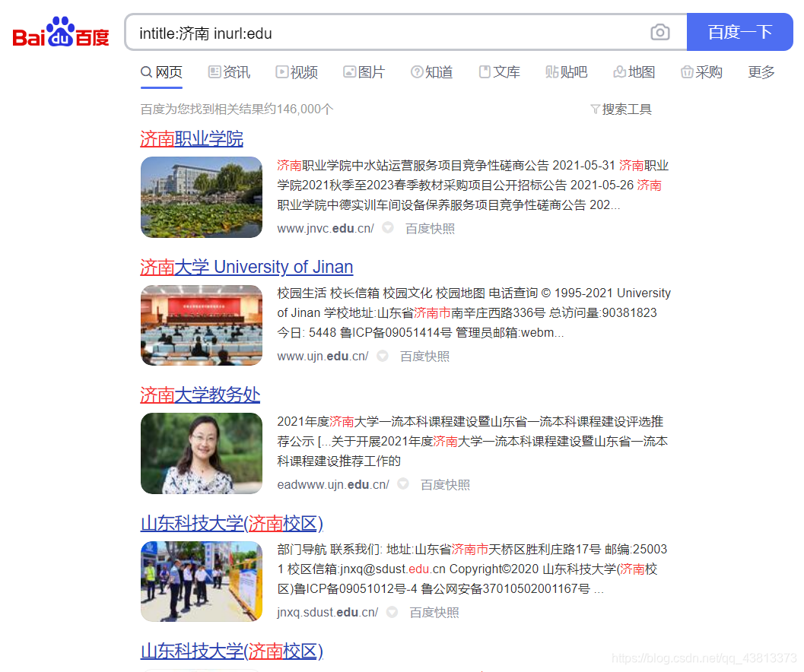
Task: Click the 百度一下 search button
Action: [x=739, y=32]
